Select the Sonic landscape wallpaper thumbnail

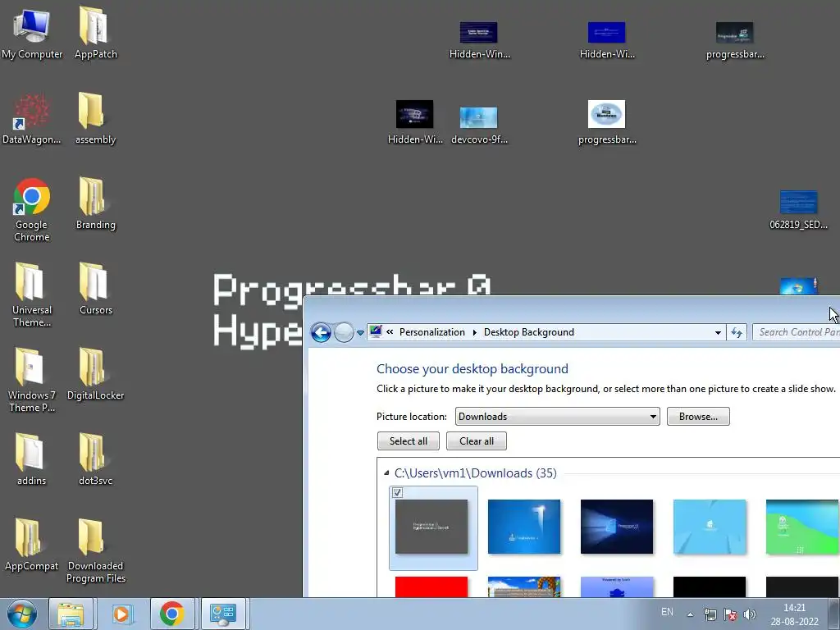click(524, 587)
